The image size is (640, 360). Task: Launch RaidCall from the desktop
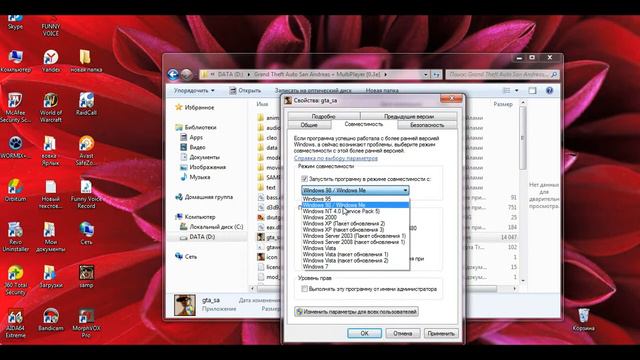[86, 104]
